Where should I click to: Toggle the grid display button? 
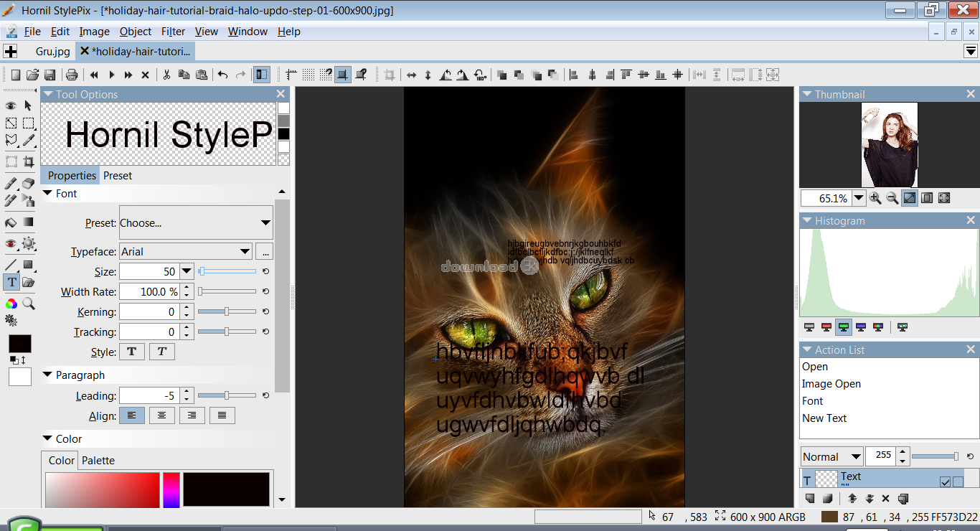[x=308, y=75]
